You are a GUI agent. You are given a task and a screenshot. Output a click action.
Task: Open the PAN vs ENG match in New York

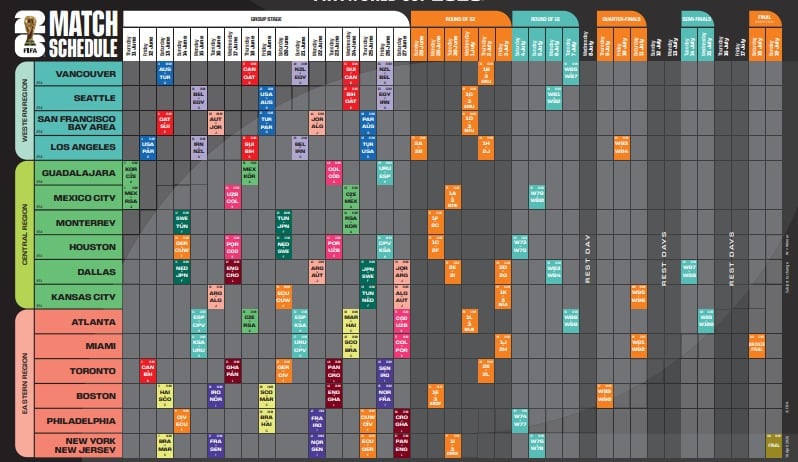(402, 445)
